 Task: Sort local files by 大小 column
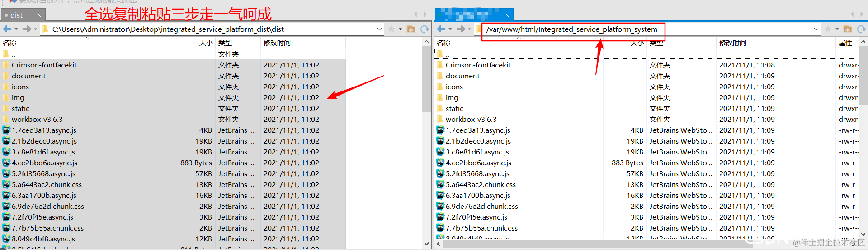[x=194, y=43]
